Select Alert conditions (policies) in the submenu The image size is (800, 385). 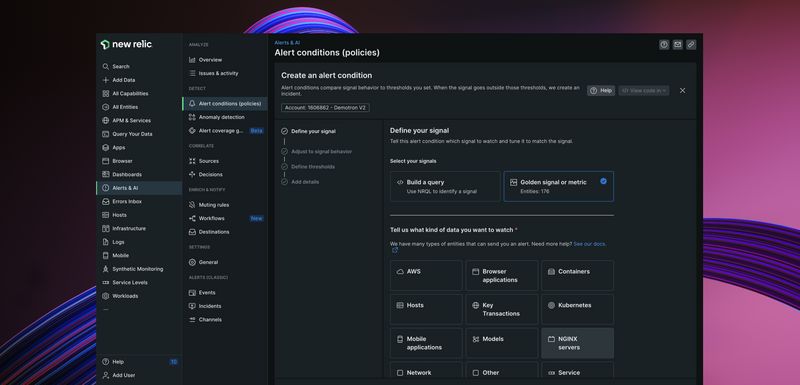click(224, 104)
